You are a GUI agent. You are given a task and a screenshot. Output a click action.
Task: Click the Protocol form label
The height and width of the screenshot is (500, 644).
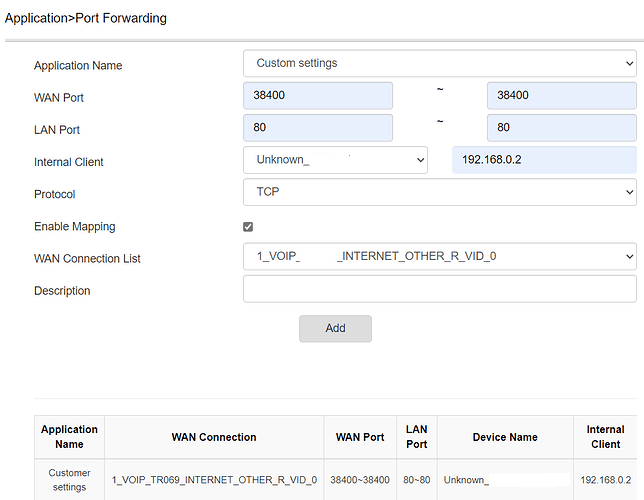coord(55,194)
